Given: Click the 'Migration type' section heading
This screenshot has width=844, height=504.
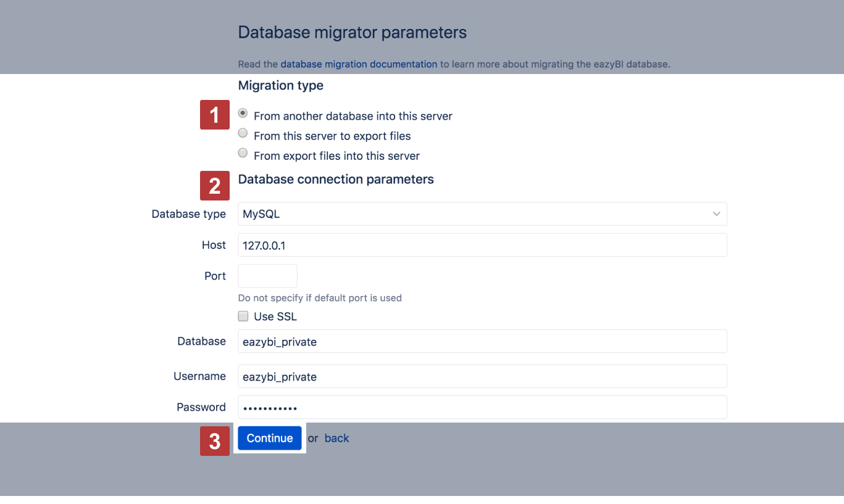Looking at the screenshot, I should click(x=280, y=86).
